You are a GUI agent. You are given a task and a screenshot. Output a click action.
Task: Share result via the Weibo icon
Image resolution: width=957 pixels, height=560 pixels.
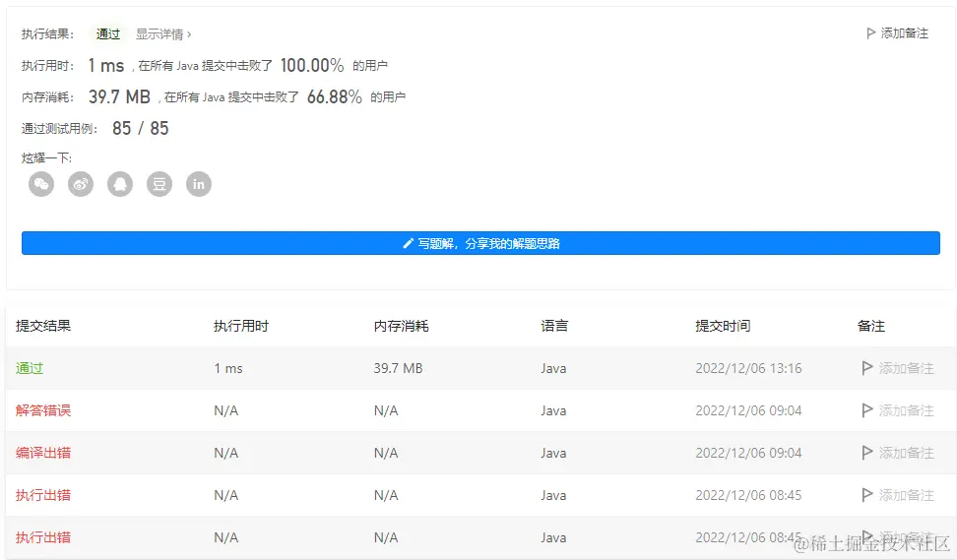[81, 184]
